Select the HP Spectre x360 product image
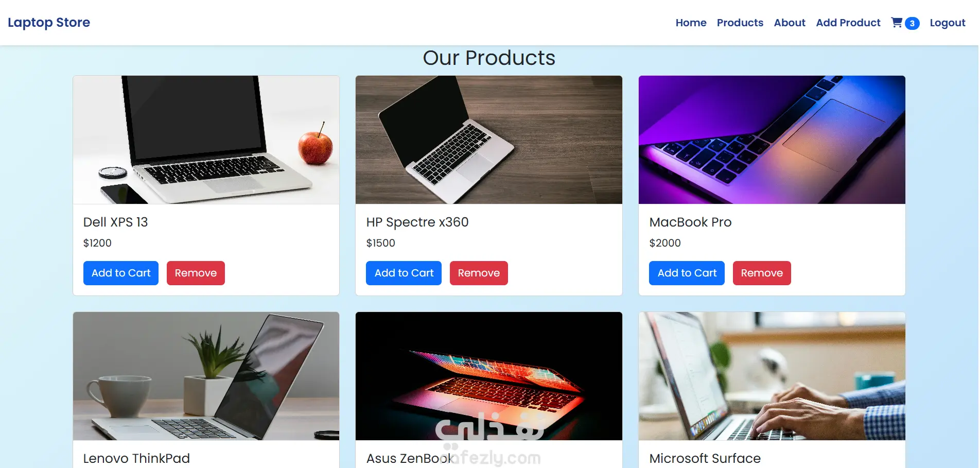This screenshot has height=468, width=980. 489,140
